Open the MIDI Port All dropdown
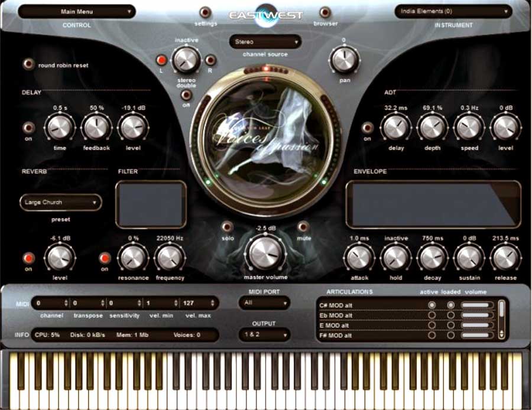Screen dimensions: 532x410 (x=264, y=303)
